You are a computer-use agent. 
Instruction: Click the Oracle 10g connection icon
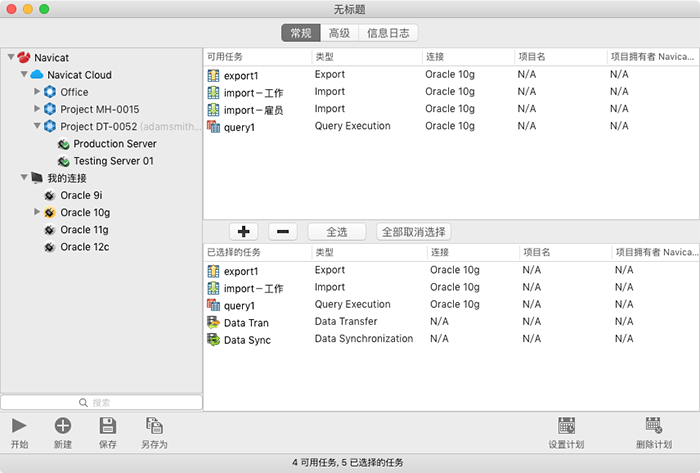click(50, 212)
